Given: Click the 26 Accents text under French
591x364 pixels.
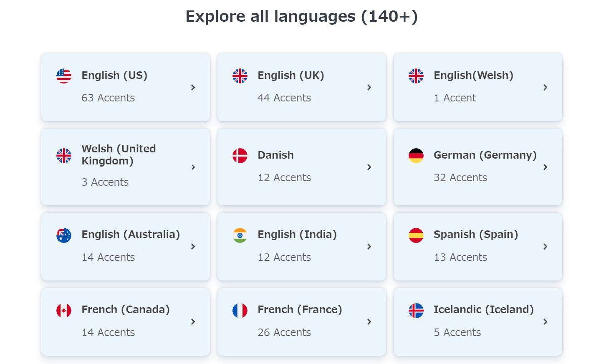Looking at the screenshot, I should [x=284, y=332].
